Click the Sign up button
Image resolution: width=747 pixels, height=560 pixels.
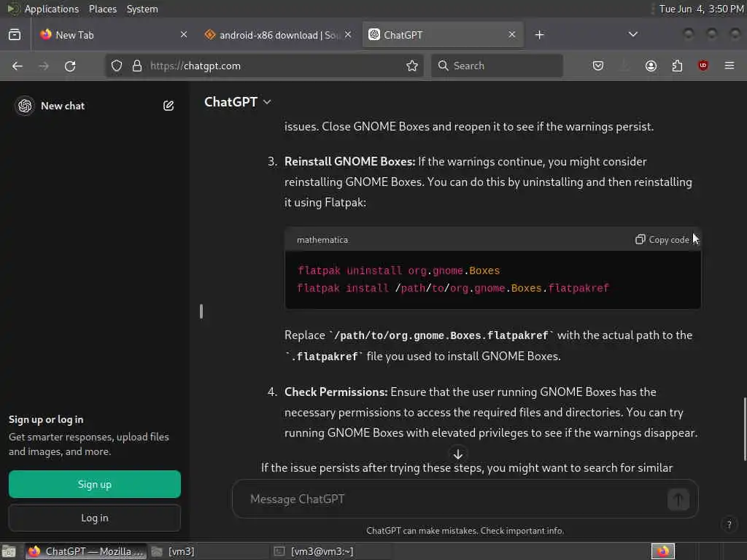95,484
